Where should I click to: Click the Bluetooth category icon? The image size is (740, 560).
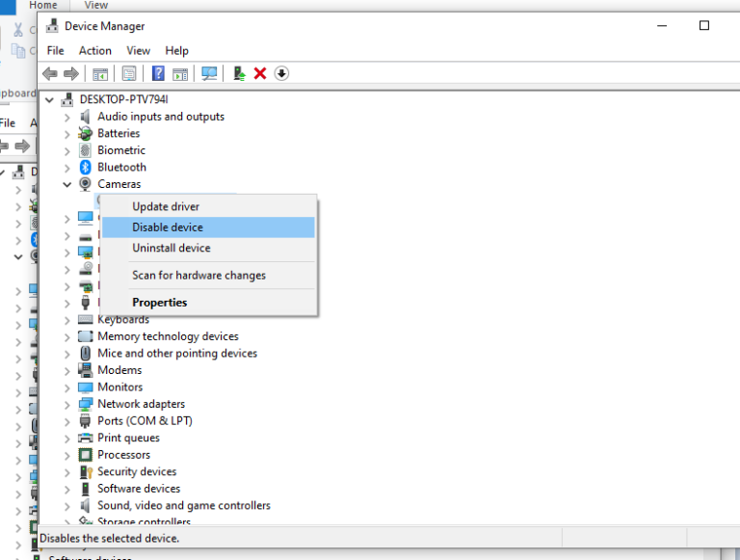[85, 167]
